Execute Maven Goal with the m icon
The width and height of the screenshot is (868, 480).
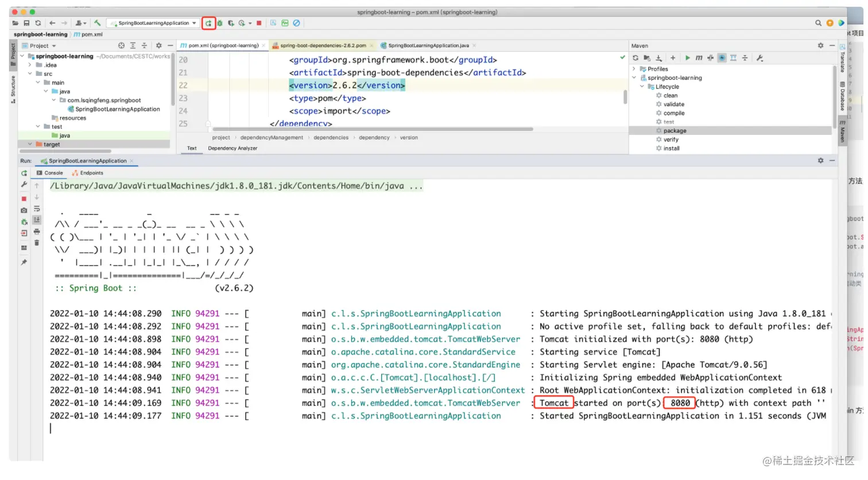click(x=699, y=58)
